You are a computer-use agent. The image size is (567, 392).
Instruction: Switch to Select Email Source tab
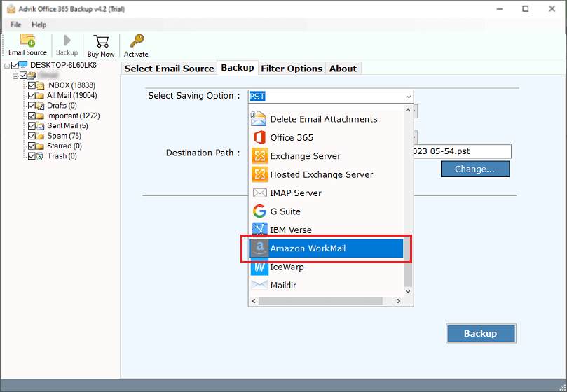pyautogui.click(x=169, y=69)
